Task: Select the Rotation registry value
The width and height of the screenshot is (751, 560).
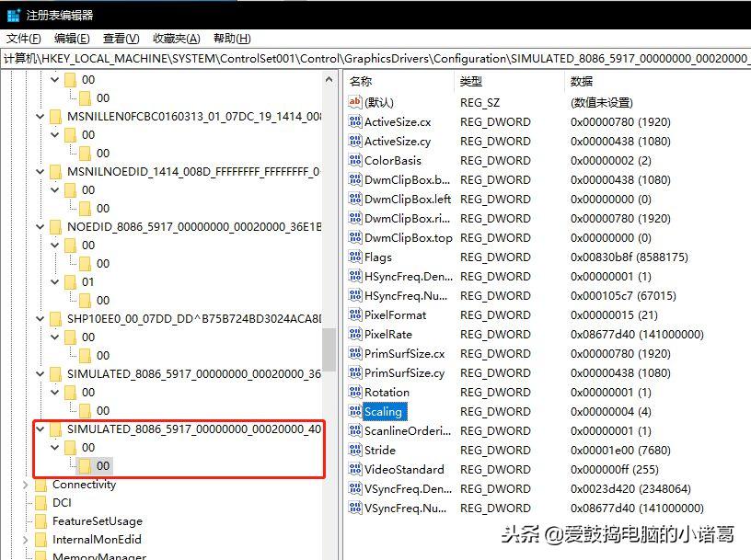Action: [x=387, y=392]
